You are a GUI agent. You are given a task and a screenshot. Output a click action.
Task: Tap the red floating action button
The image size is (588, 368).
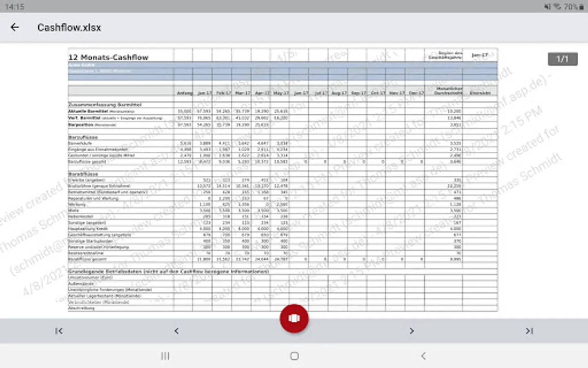[294, 319]
